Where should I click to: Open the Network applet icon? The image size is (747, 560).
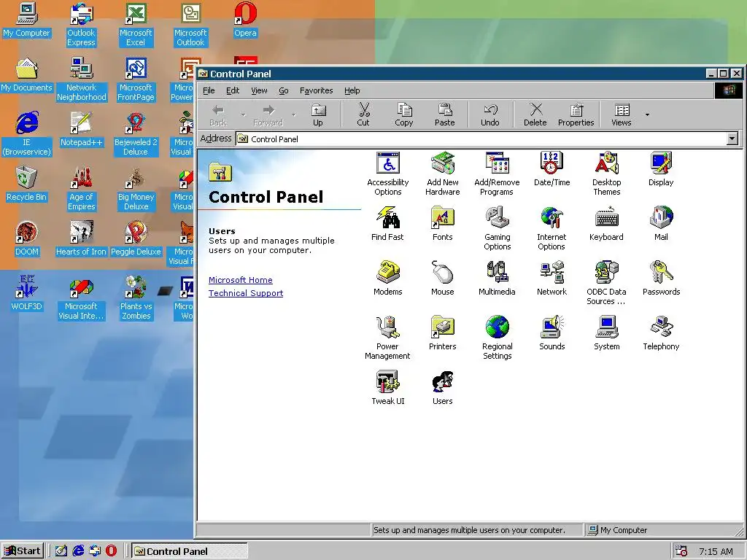pos(551,273)
